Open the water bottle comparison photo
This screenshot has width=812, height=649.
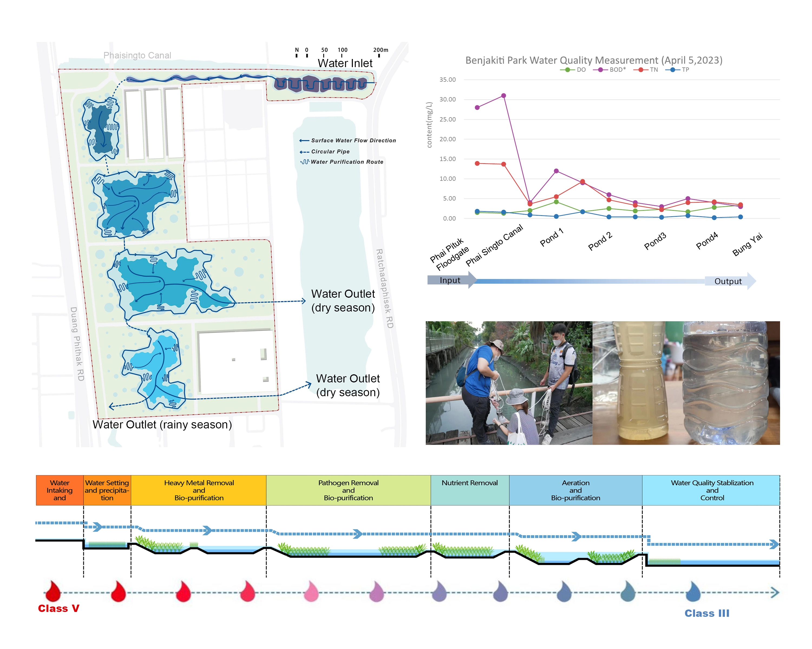tap(686, 383)
